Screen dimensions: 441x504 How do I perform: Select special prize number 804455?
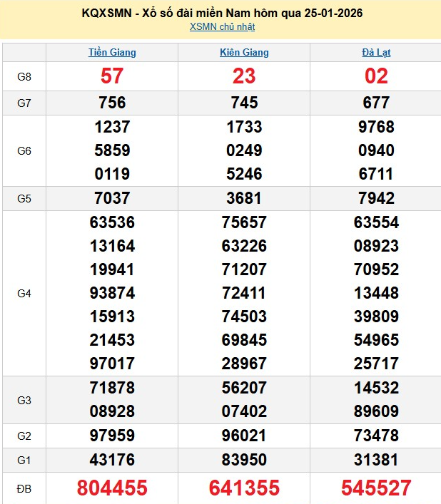tap(112, 488)
